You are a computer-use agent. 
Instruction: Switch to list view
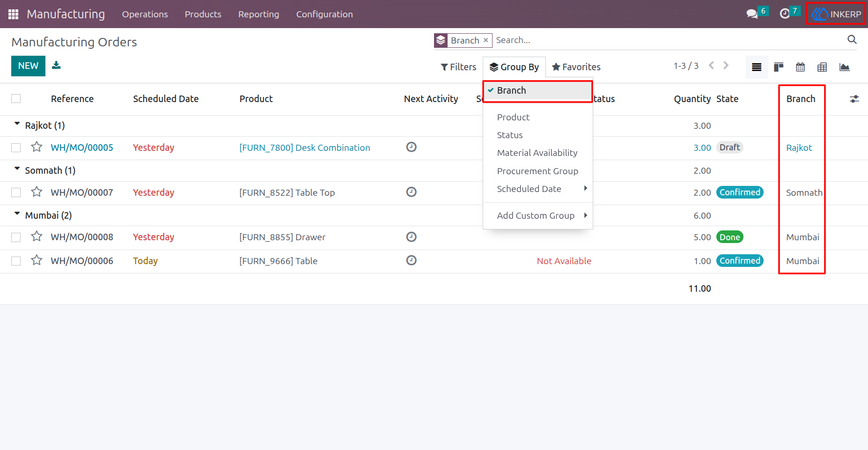[x=757, y=67]
